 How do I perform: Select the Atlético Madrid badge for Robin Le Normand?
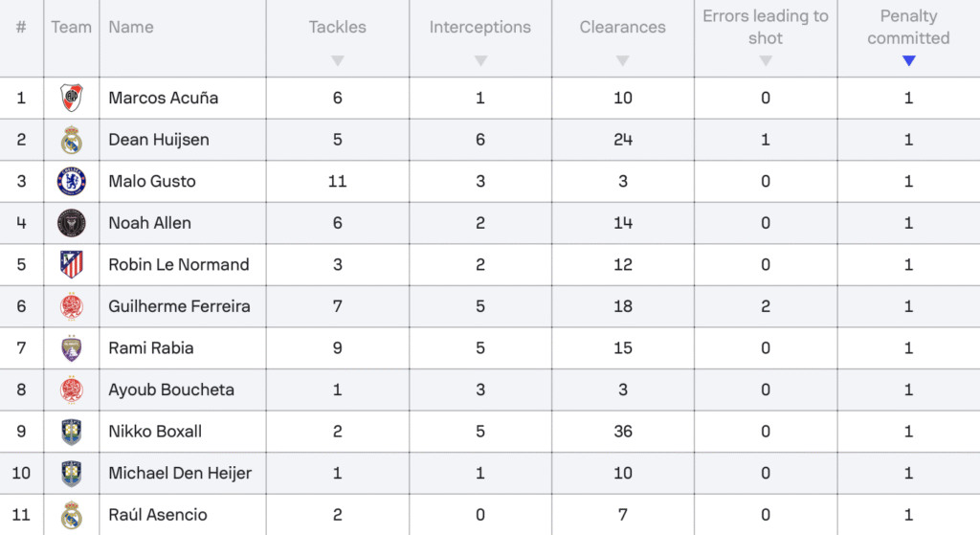[x=71, y=264]
